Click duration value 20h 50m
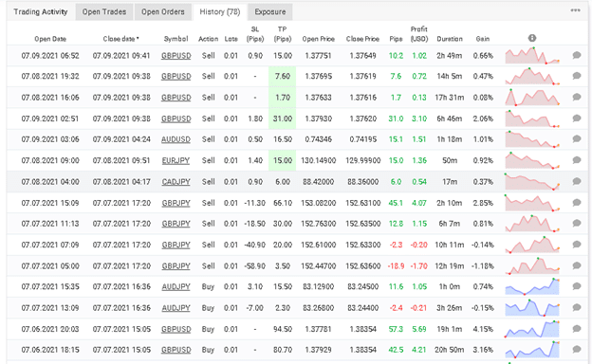Image resolution: width=592 pixels, height=364 pixels. (450, 350)
